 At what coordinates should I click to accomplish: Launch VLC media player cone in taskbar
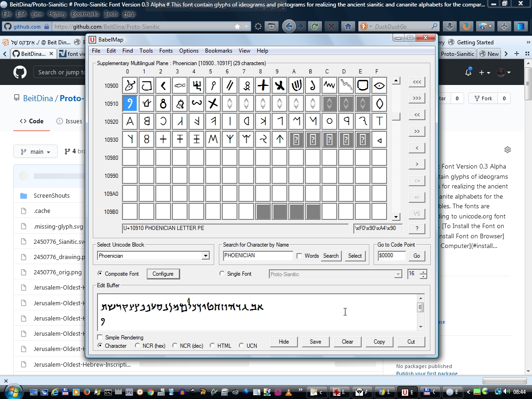point(288,392)
